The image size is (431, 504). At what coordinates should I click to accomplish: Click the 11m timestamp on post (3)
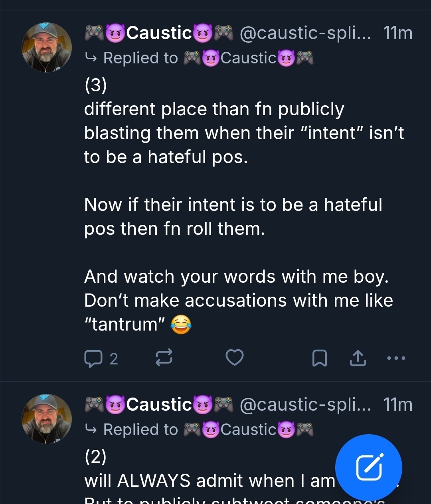pyautogui.click(x=397, y=33)
